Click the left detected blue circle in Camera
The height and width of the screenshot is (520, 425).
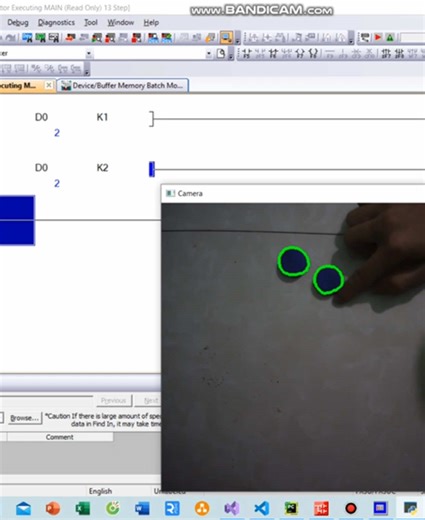294,262
